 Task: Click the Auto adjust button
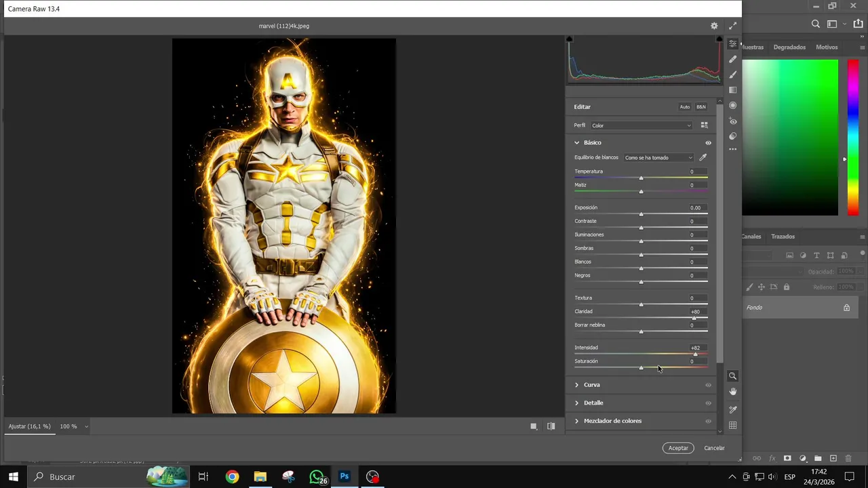click(x=685, y=107)
